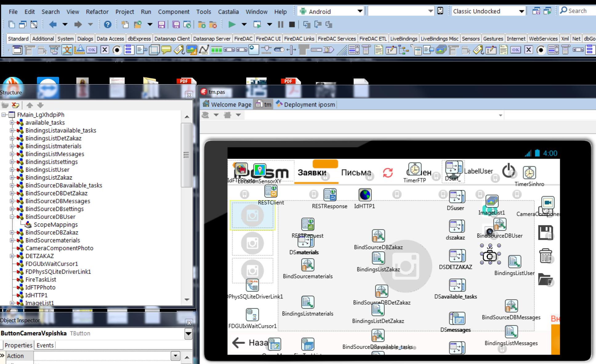Switch to the FireDAC palette tab

[x=243, y=39]
